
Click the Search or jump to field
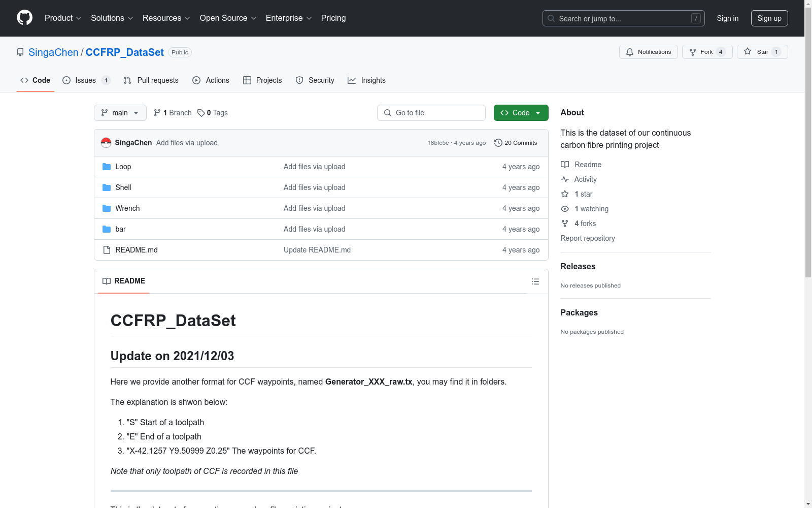pyautogui.click(x=624, y=18)
